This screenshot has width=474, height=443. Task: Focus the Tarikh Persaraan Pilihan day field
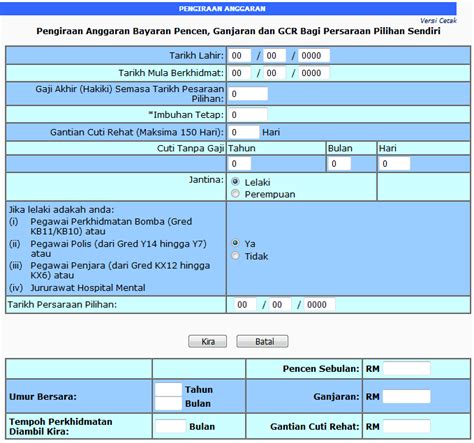tap(245, 304)
